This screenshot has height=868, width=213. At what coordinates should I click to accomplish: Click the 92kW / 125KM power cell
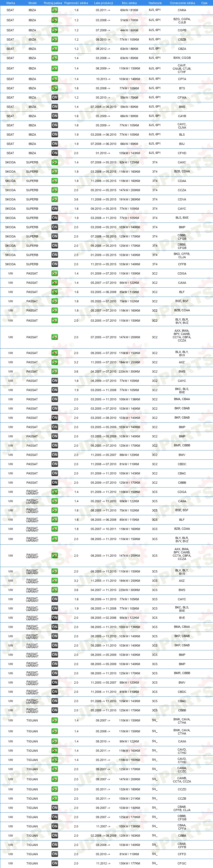pyautogui.click(x=129, y=162)
